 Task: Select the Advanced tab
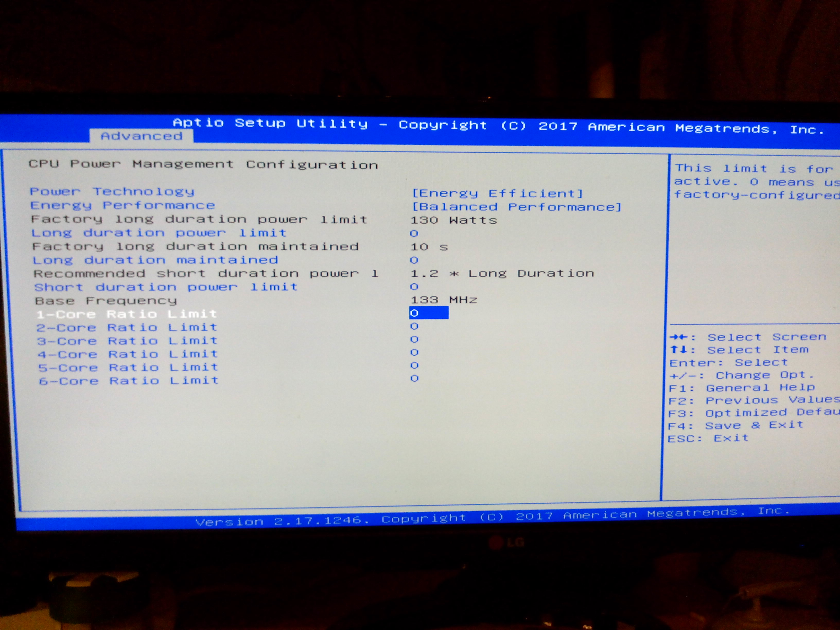point(141,136)
